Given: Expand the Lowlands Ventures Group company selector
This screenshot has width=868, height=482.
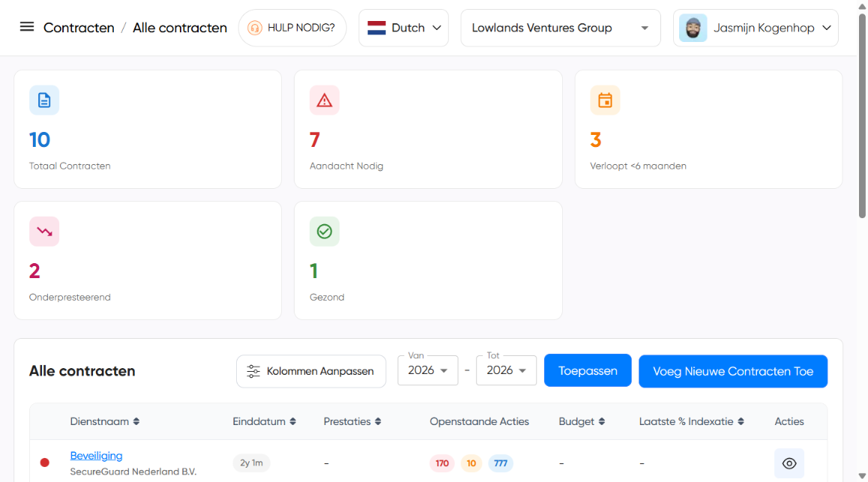Looking at the screenshot, I should [x=560, y=28].
